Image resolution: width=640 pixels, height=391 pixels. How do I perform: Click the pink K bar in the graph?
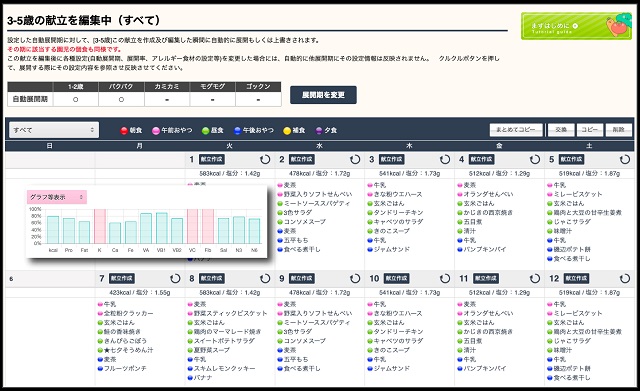point(100,227)
